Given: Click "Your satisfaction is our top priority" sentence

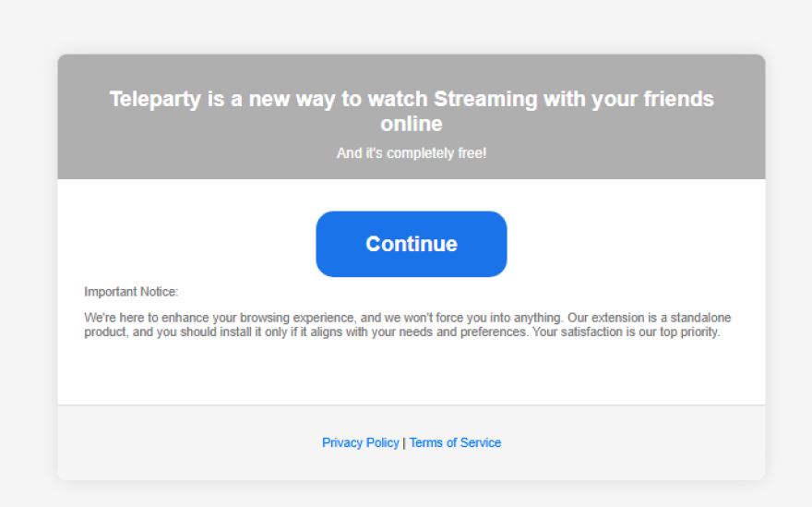Looking at the screenshot, I should click(626, 332).
